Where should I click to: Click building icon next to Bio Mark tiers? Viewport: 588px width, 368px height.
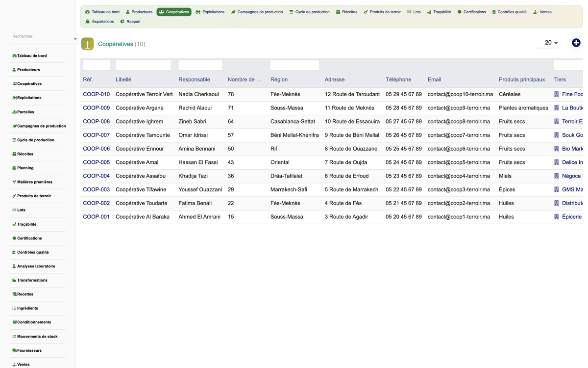[557, 149]
